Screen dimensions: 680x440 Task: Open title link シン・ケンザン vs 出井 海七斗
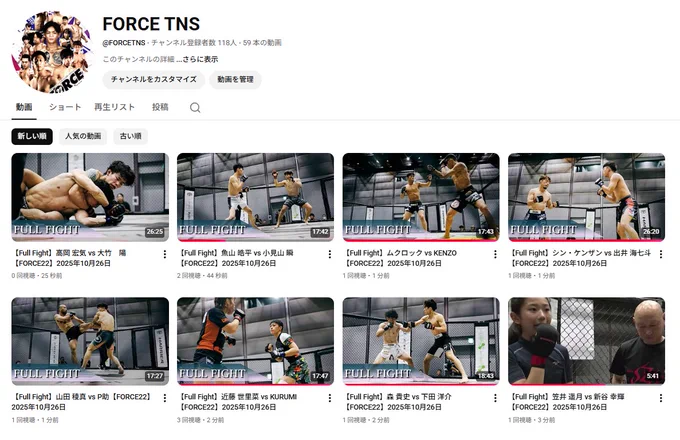tap(580, 258)
